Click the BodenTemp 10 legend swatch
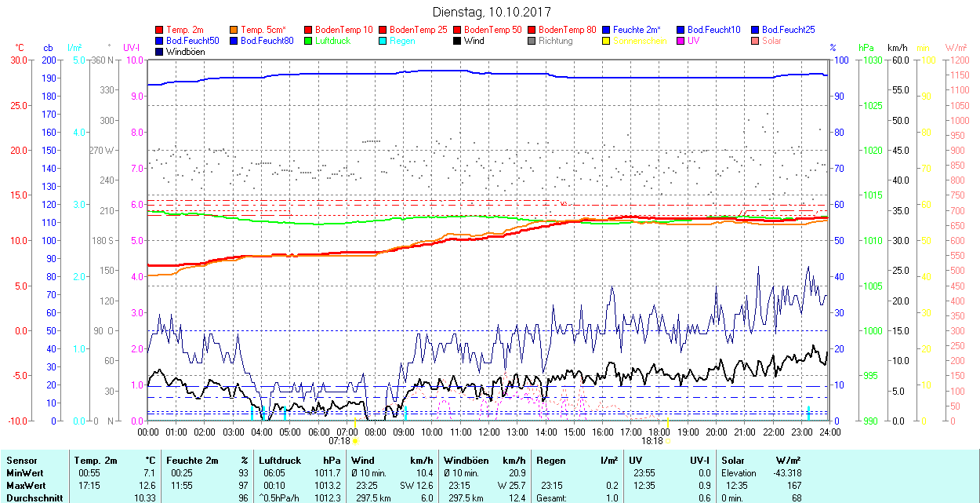The width and height of the screenshot is (980, 503). (309, 30)
